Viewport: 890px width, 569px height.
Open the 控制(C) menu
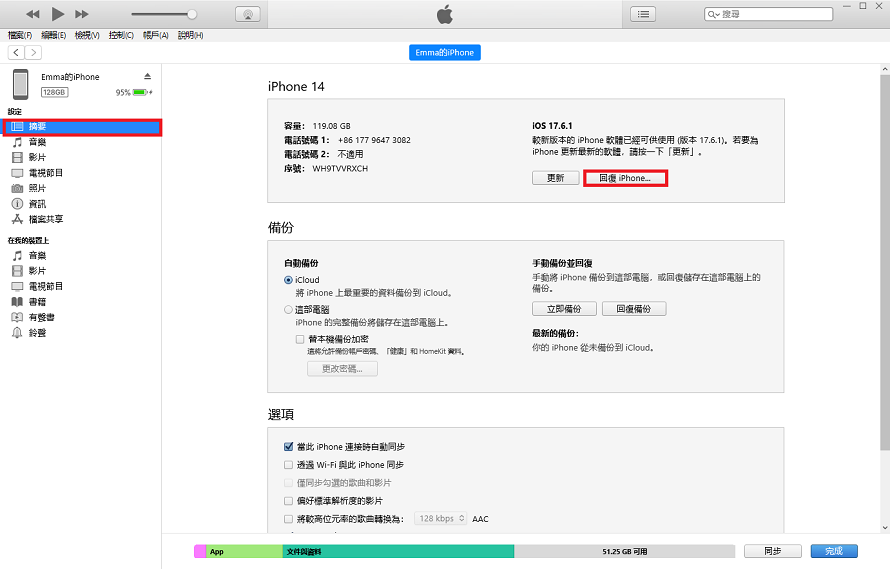pos(121,35)
